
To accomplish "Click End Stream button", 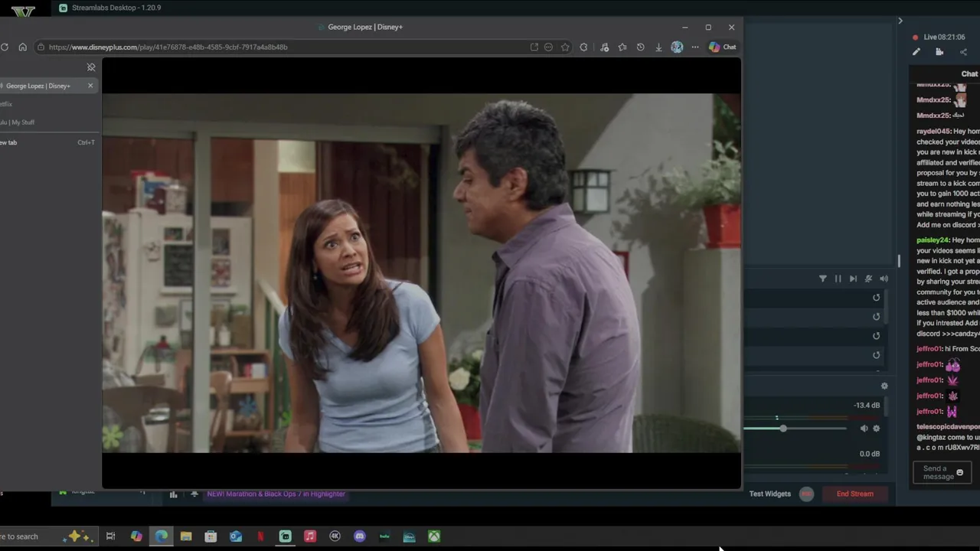I will [x=854, y=494].
